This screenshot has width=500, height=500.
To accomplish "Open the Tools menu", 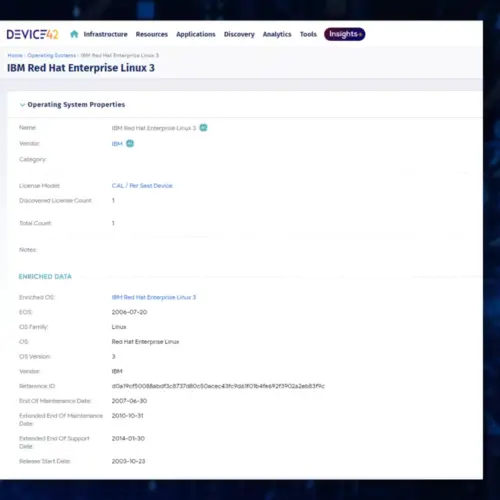I will point(308,34).
